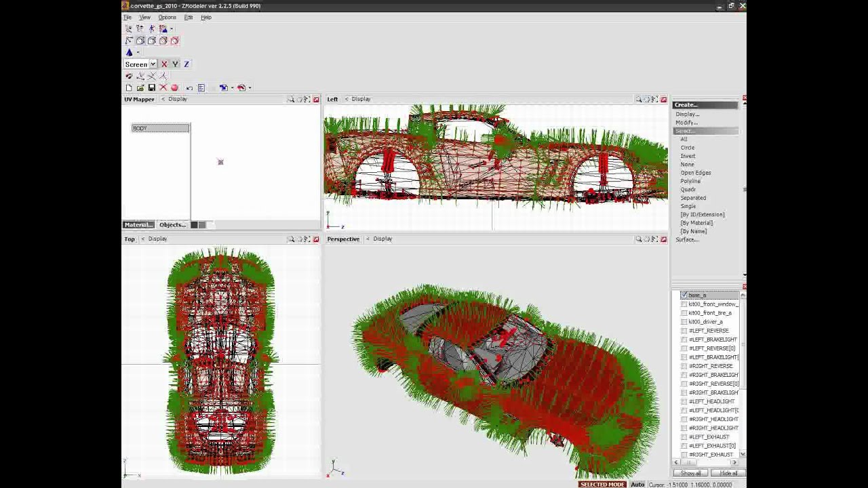
Task: Check the #LEFT_EXHAUST[0] checkbox
Action: tap(684, 446)
